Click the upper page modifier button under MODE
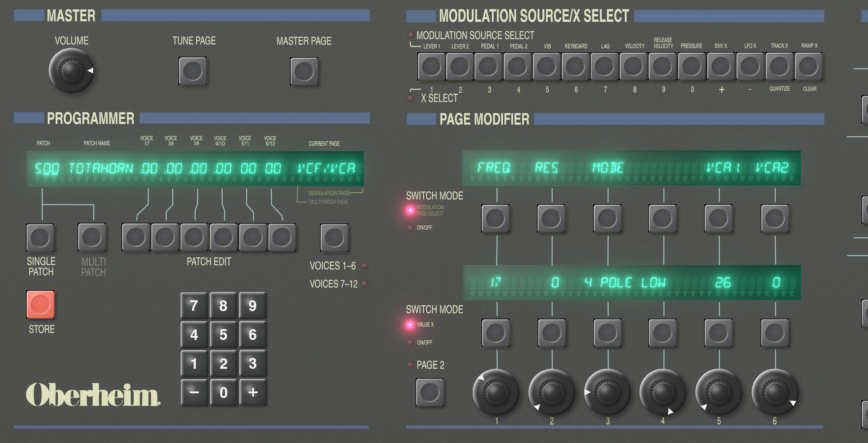This screenshot has width=868, height=443. [x=607, y=218]
